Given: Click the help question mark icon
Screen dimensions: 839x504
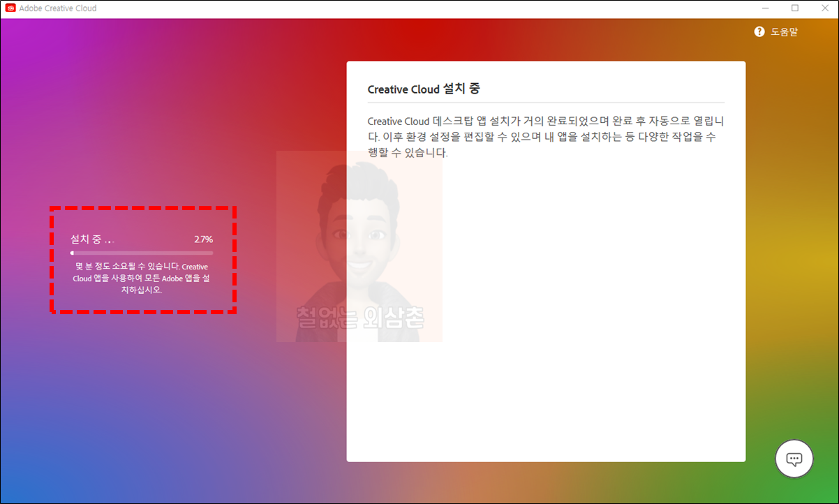Looking at the screenshot, I should point(759,32).
